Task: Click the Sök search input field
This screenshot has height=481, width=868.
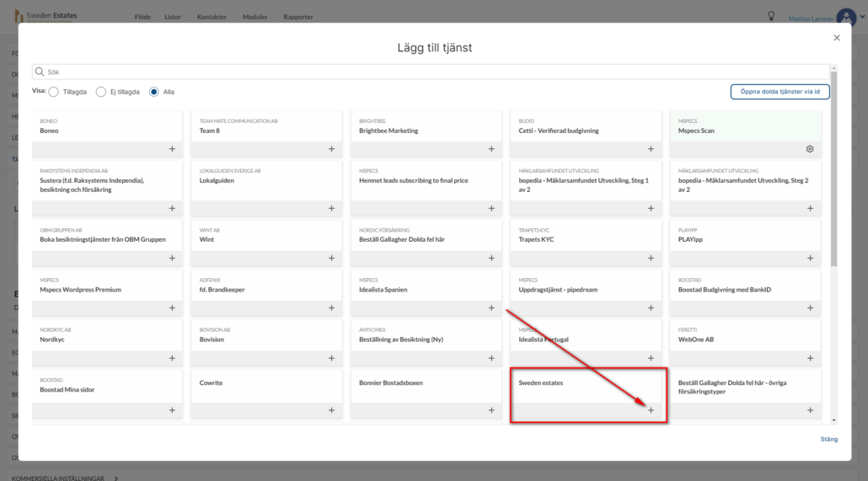Action: pos(430,72)
